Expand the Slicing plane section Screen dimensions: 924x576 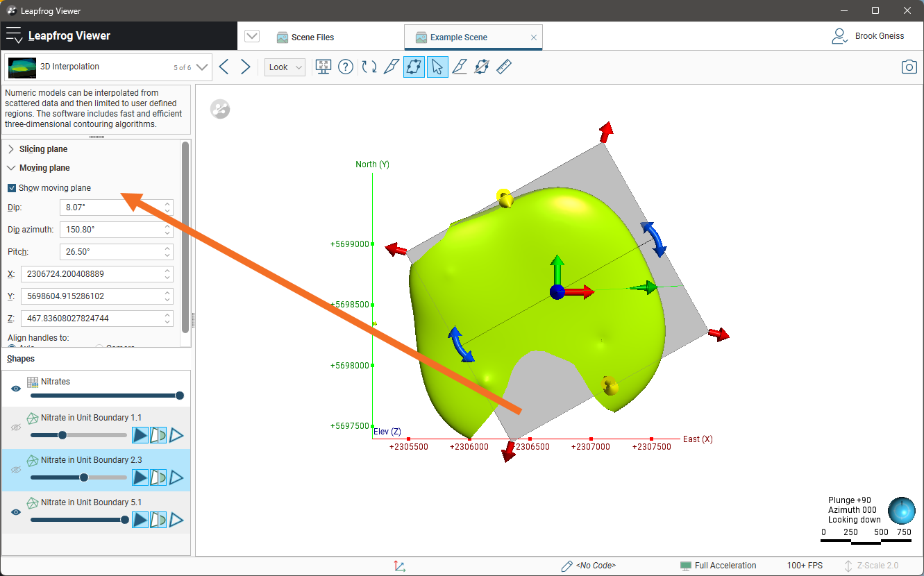(11, 149)
